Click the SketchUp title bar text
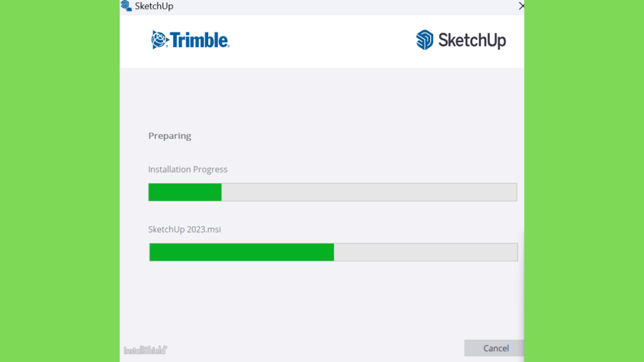 click(x=154, y=6)
